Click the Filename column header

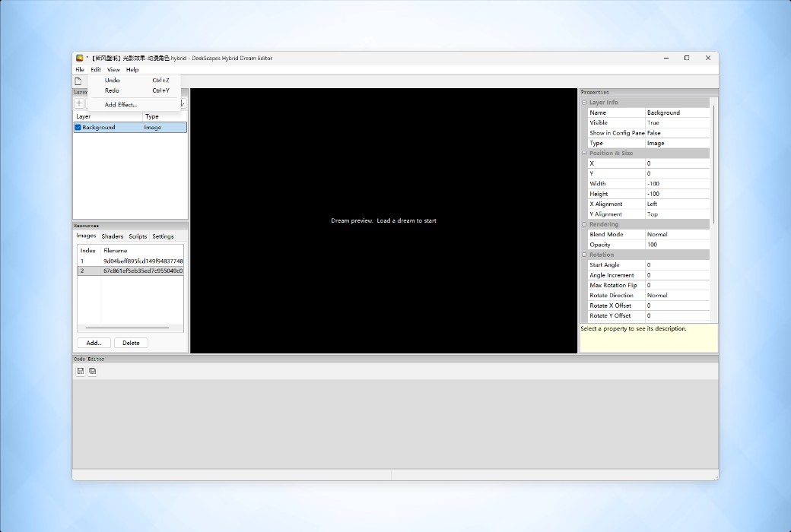coord(142,251)
